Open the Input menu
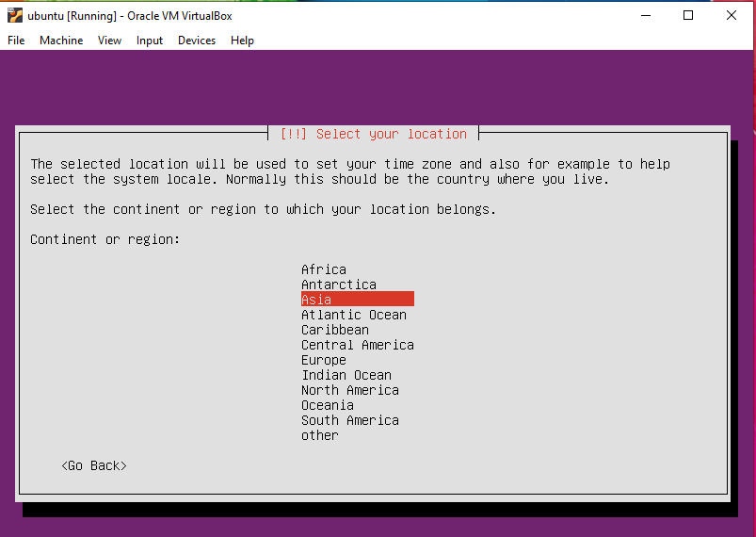 (150, 41)
